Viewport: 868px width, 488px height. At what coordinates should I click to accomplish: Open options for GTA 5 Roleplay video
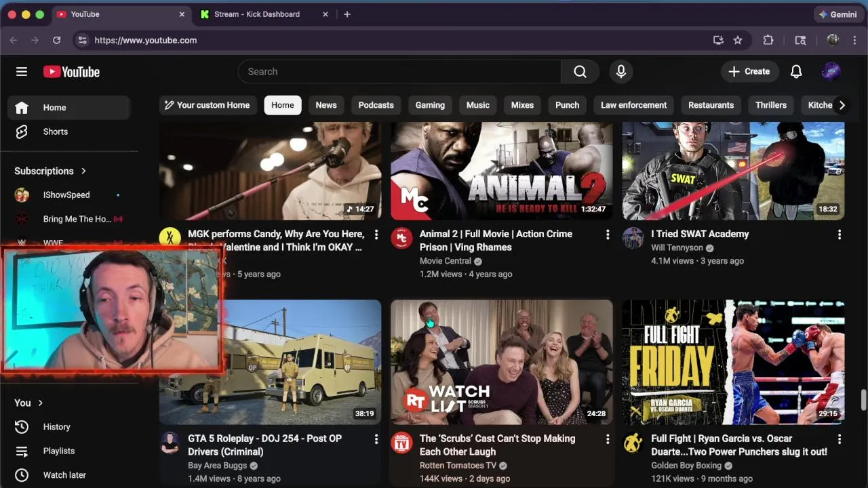point(376,439)
